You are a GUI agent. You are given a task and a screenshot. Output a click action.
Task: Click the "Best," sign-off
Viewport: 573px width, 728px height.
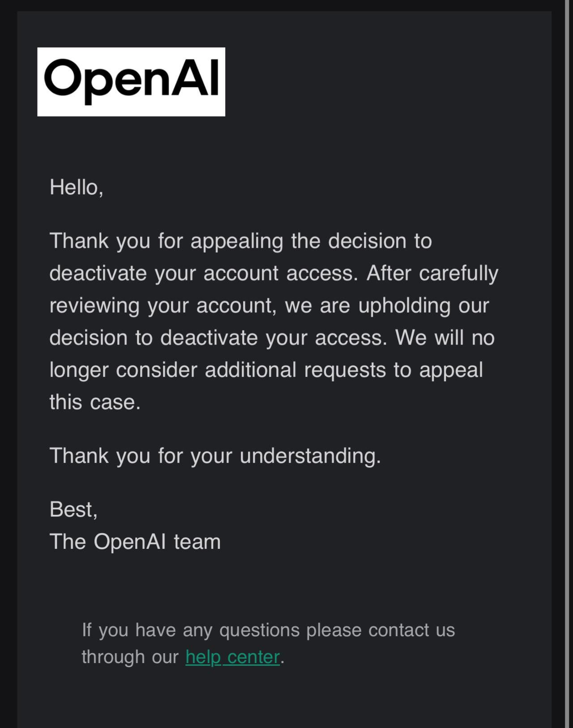pos(73,509)
